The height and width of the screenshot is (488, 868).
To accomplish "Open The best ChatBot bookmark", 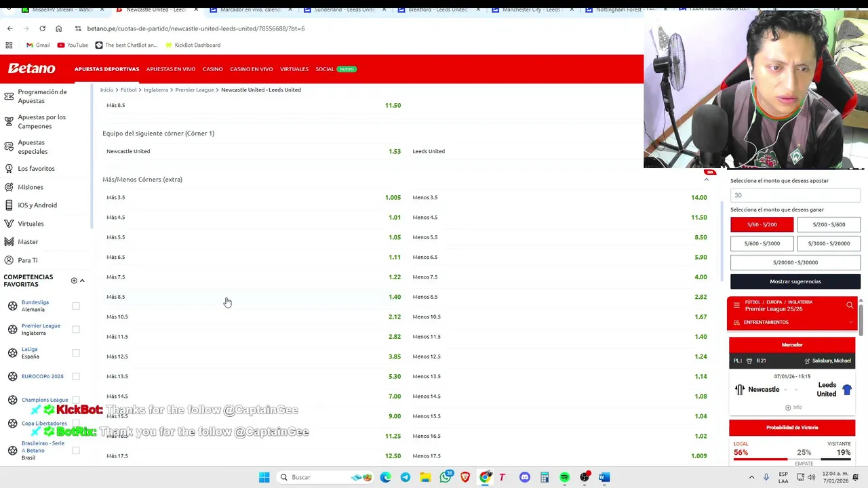I will tap(126, 45).
